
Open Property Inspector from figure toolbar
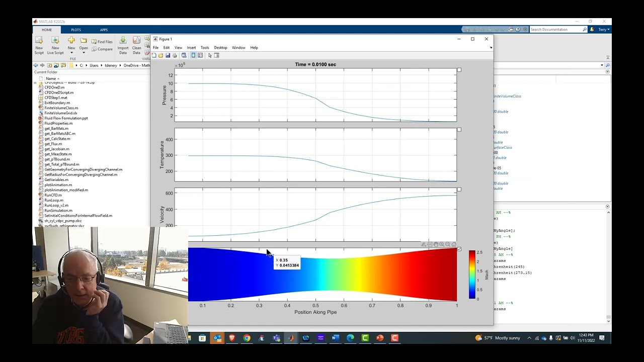click(x=217, y=55)
